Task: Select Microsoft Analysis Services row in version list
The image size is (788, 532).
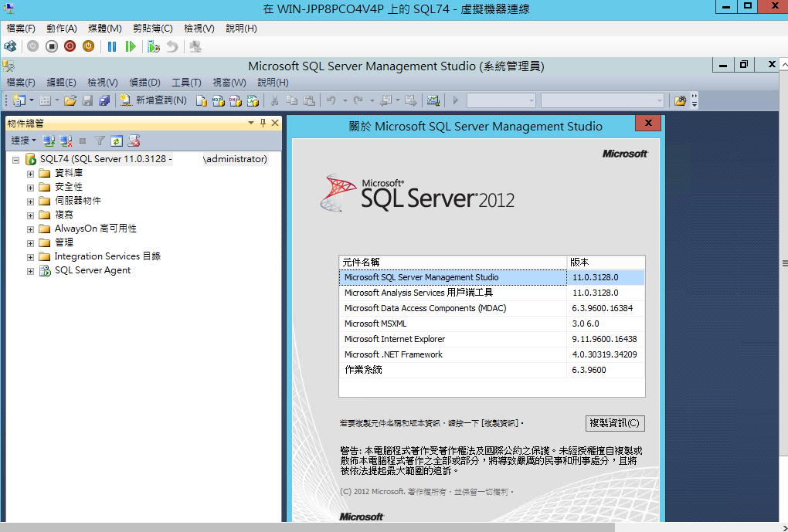Action: coord(491,293)
